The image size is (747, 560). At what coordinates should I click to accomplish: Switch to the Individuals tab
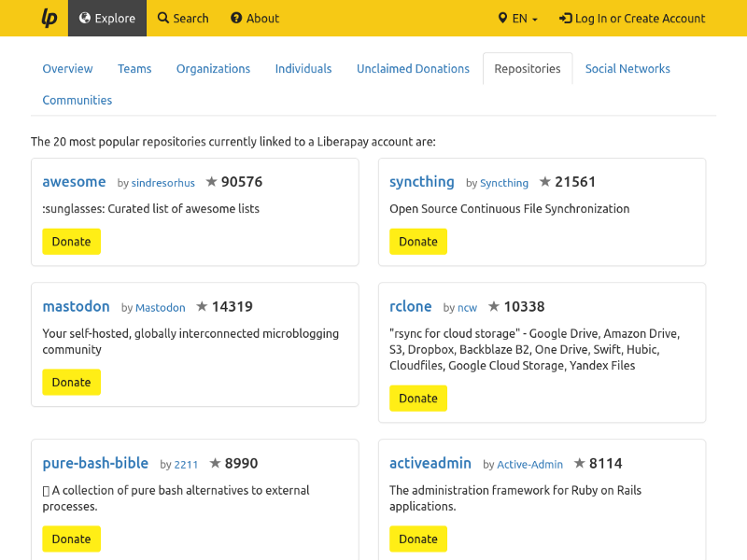coord(303,68)
